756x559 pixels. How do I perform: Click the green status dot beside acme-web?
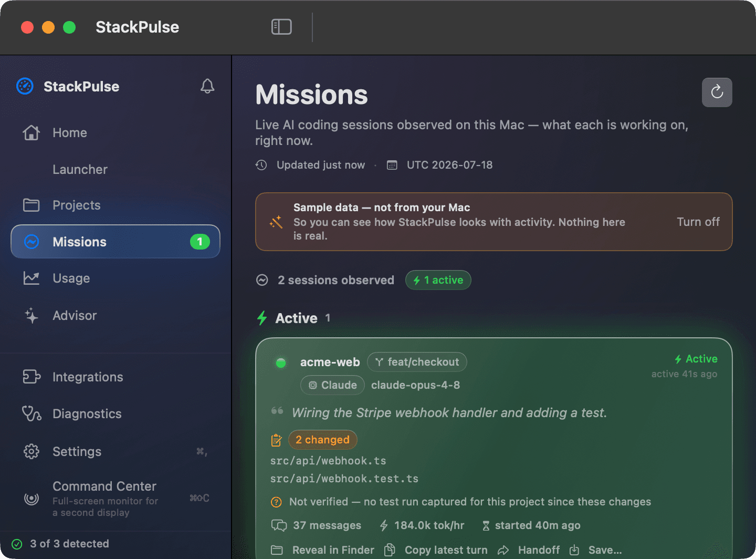pos(281,363)
